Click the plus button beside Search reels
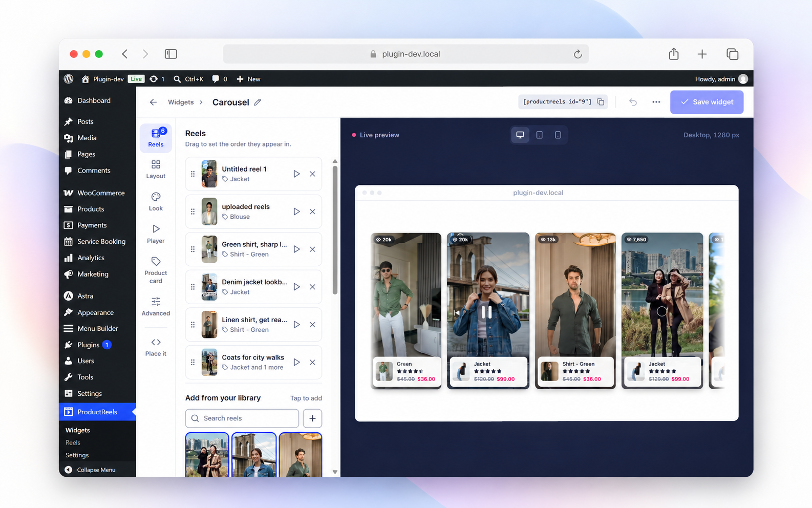Image resolution: width=812 pixels, height=508 pixels. 312,418
